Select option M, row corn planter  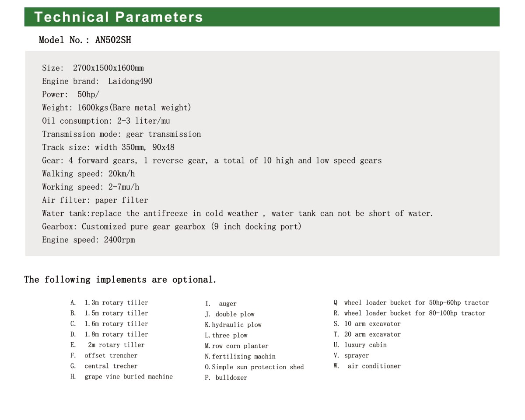(x=240, y=346)
